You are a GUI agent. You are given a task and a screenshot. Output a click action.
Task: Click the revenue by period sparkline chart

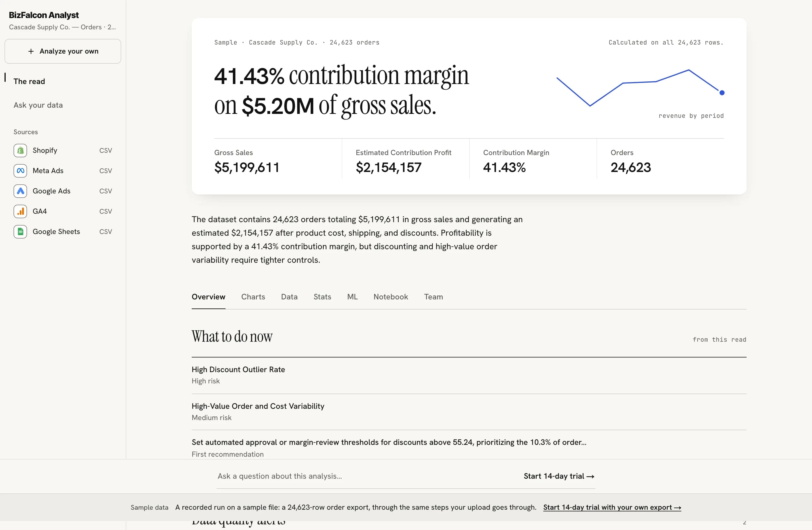640,88
